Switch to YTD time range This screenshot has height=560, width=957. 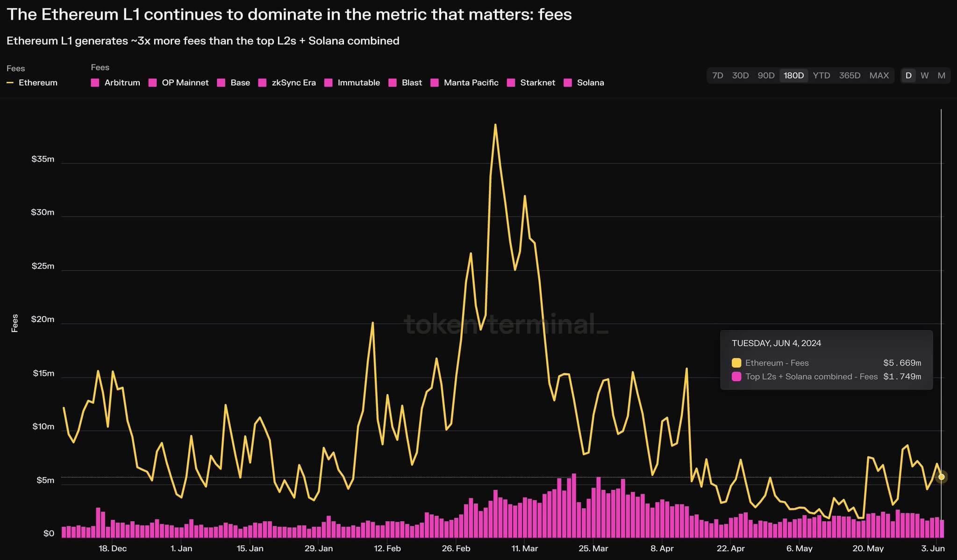click(x=821, y=75)
